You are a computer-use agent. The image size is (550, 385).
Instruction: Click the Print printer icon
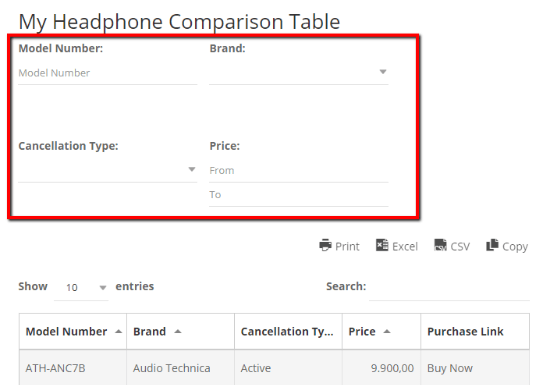coord(325,245)
